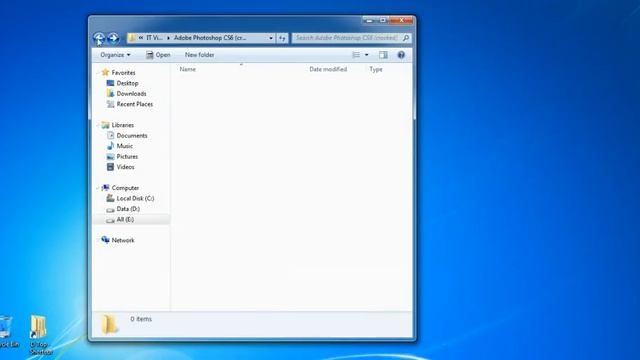Open the Organize menu

pos(115,55)
